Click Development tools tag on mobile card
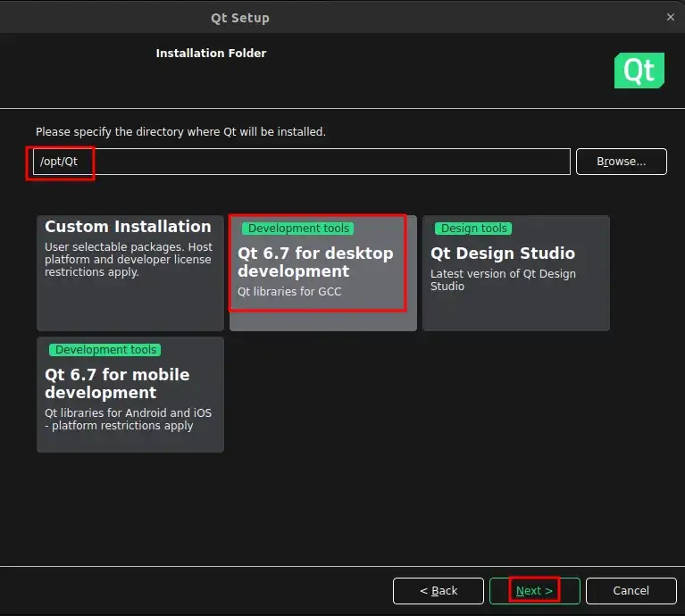685x616 pixels. click(x=105, y=350)
